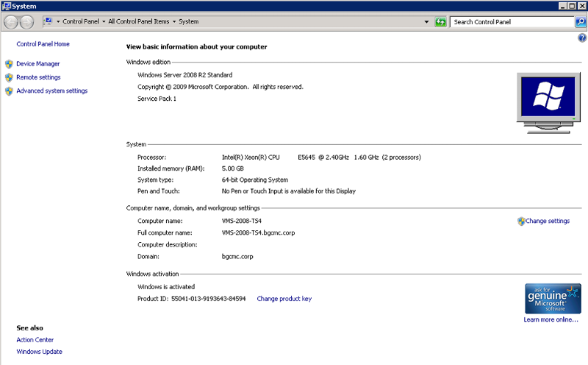The width and height of the screenshot is (588, 365).
Task: Expand the arrow after Control Panel breadcrumb
Action: click(104, 22)
